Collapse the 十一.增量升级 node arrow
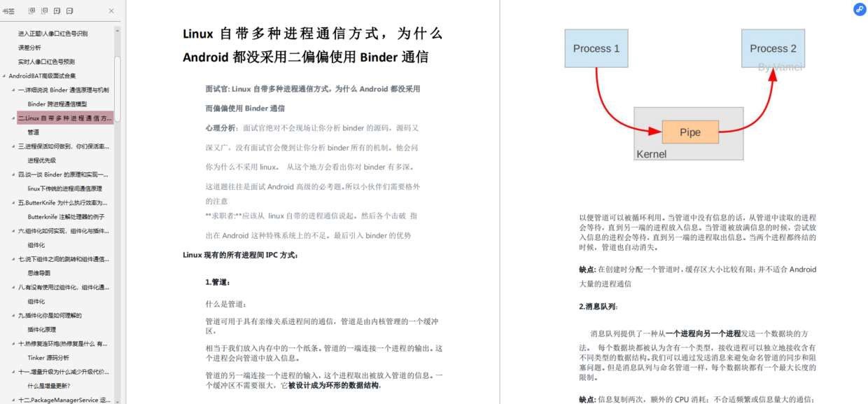 13,372
